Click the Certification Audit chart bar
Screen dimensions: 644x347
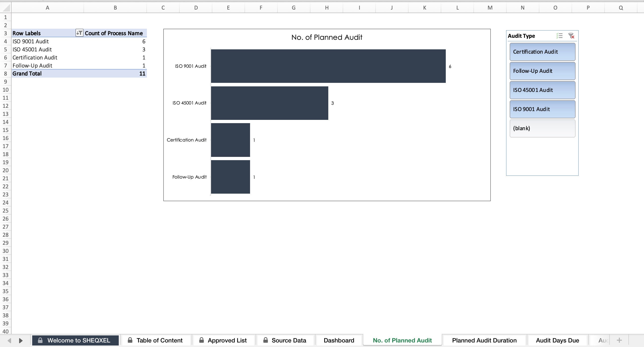pyautogui.click(x=230, y=140)
